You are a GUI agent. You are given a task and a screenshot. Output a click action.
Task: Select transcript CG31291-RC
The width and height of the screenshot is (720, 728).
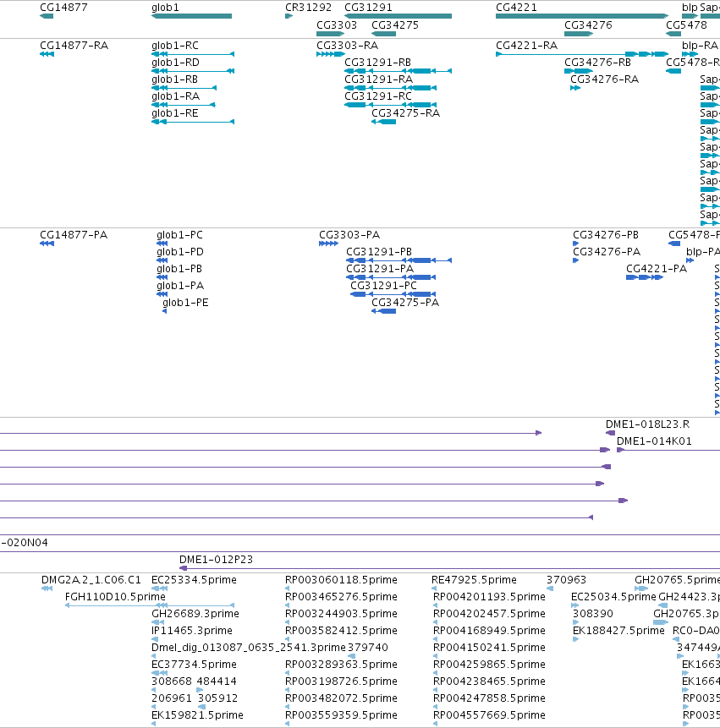coord(377,96)
